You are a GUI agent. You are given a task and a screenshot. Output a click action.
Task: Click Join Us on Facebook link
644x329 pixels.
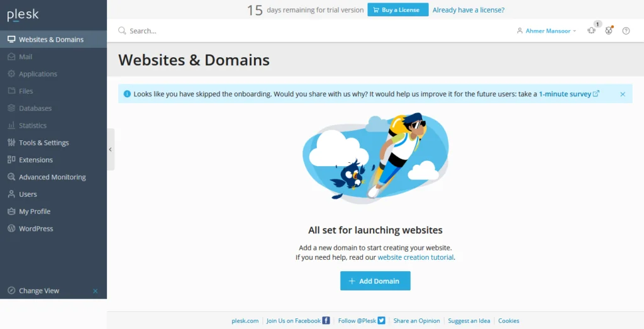pyautogui.click(x=294, y=321)
